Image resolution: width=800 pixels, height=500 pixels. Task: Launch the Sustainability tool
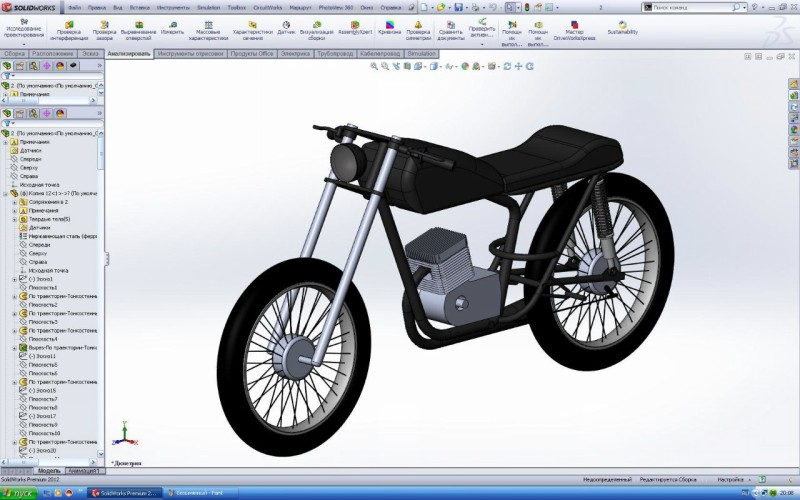[x=622, y=28]
